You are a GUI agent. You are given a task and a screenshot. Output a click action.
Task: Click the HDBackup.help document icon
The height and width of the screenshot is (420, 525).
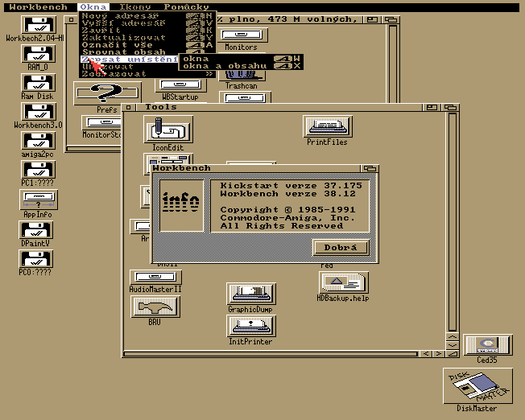343,282
